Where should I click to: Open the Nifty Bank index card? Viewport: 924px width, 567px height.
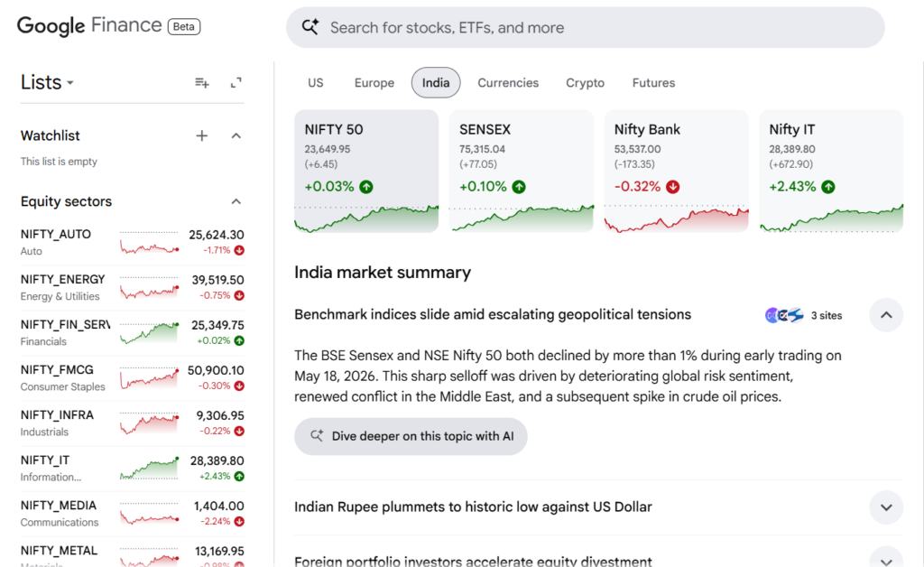pos(677,171)
